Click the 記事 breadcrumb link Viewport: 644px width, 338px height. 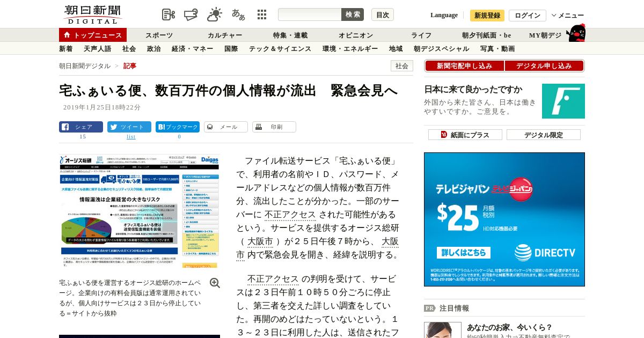(130, 66)
